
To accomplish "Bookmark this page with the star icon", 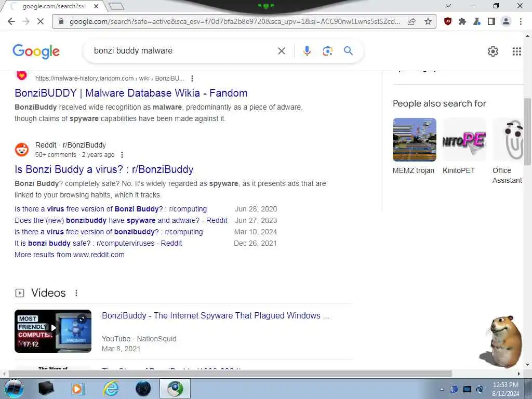I will click(428, 21).
